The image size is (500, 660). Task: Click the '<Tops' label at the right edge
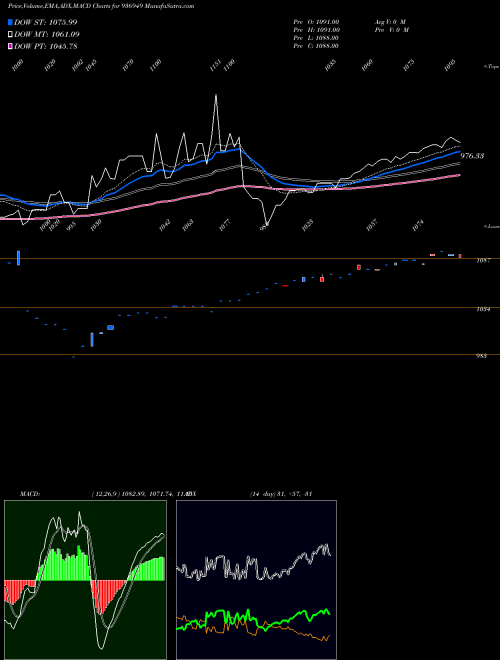tap(492, 67)
